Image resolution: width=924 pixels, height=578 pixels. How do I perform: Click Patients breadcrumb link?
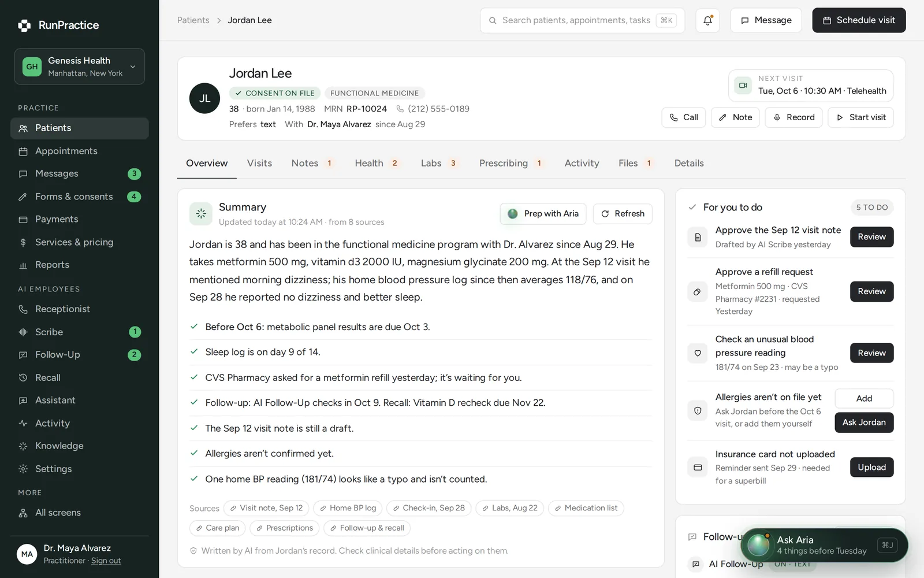click(193, 20)
